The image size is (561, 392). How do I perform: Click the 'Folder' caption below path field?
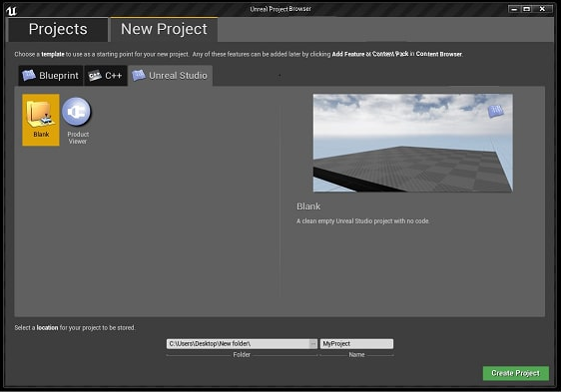242,355
